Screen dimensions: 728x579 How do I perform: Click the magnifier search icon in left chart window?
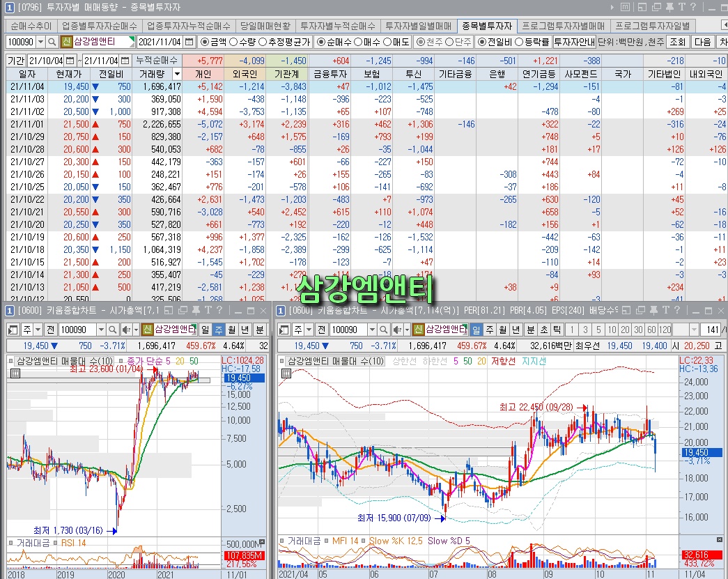112,330
